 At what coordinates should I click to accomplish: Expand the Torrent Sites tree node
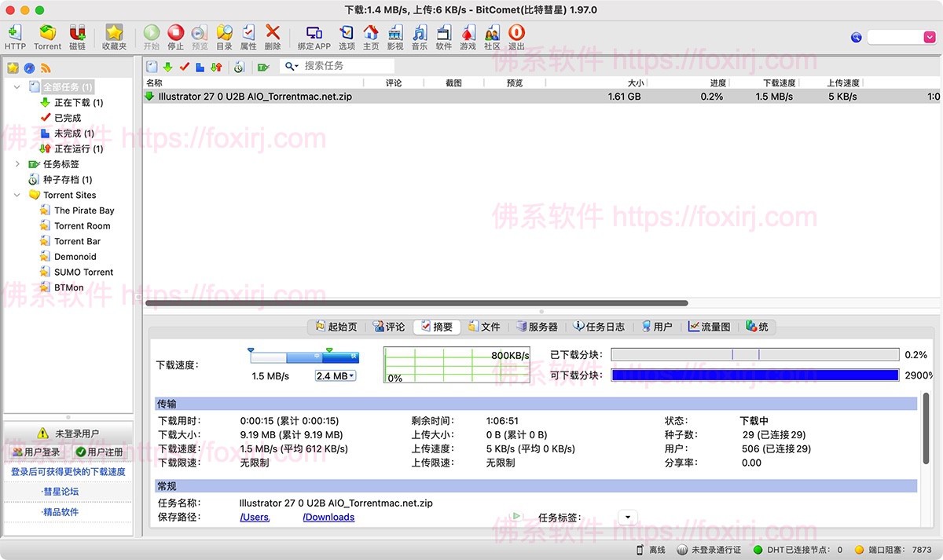[x=17, y=195]
